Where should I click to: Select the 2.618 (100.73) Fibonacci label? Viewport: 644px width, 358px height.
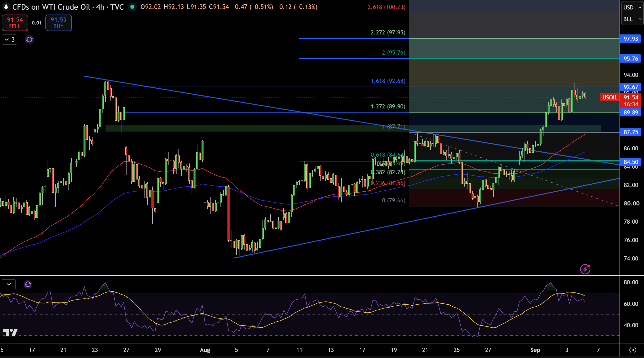pyautogui.click(x=387, y=7)
